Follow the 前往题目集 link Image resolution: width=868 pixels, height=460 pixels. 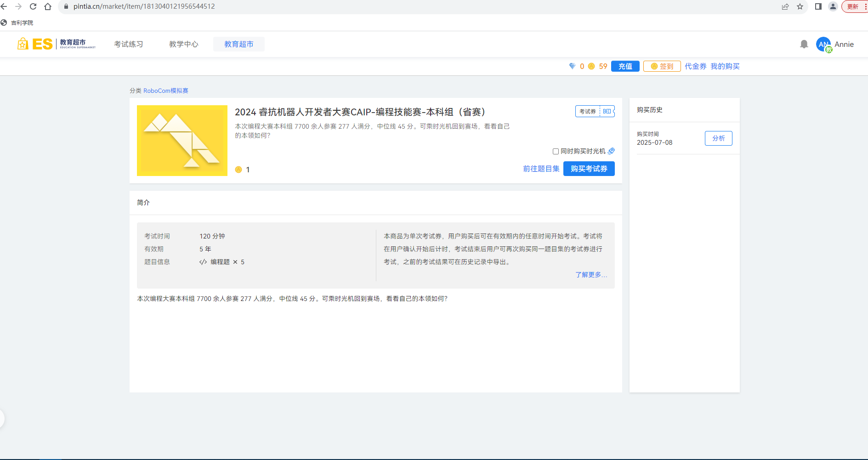pyautogui.click(x=541, y=169)
